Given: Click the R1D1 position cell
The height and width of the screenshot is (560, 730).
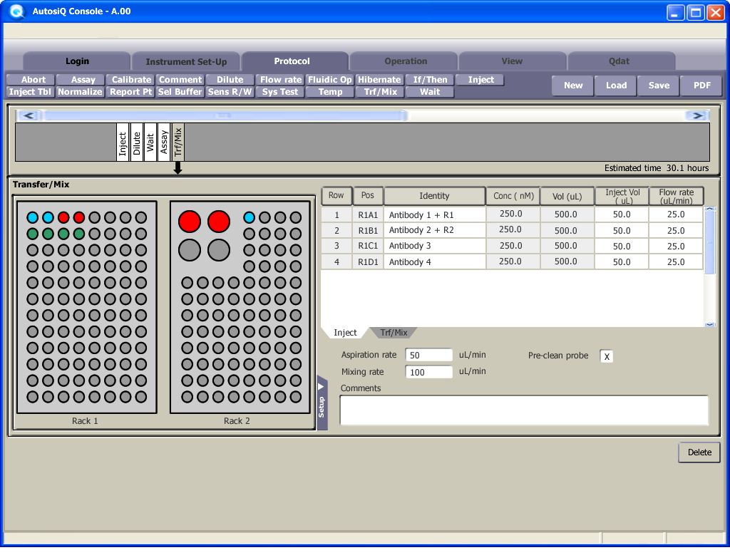Looking at the screenshot, I should click(x=368, y=262).
